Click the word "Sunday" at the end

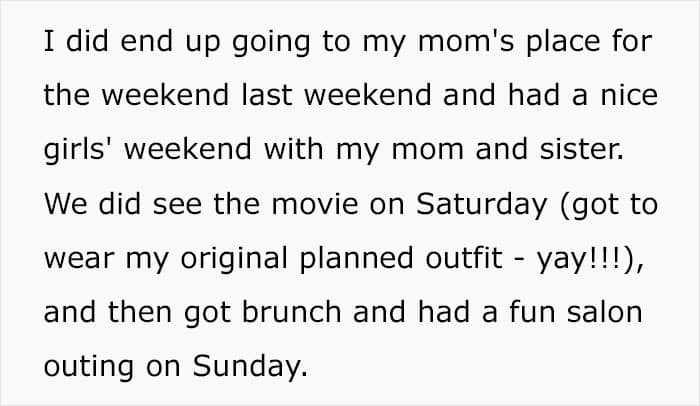[250, 366]
